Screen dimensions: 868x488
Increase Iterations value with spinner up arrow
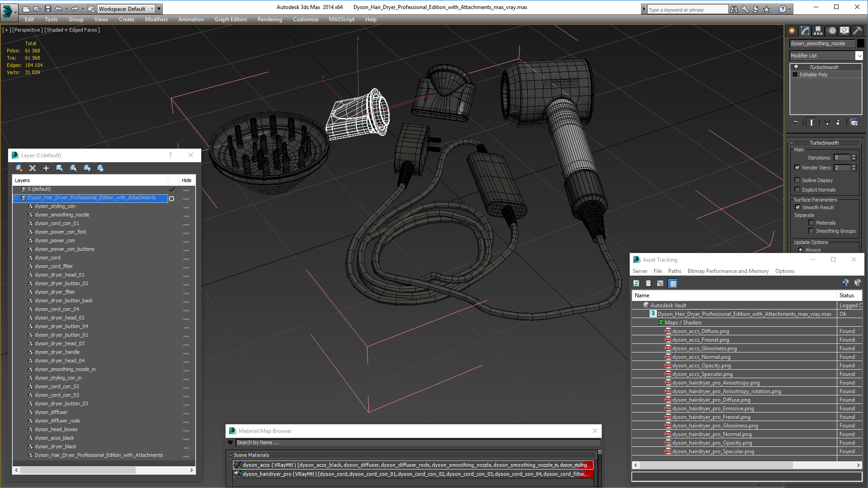[854, 156]
